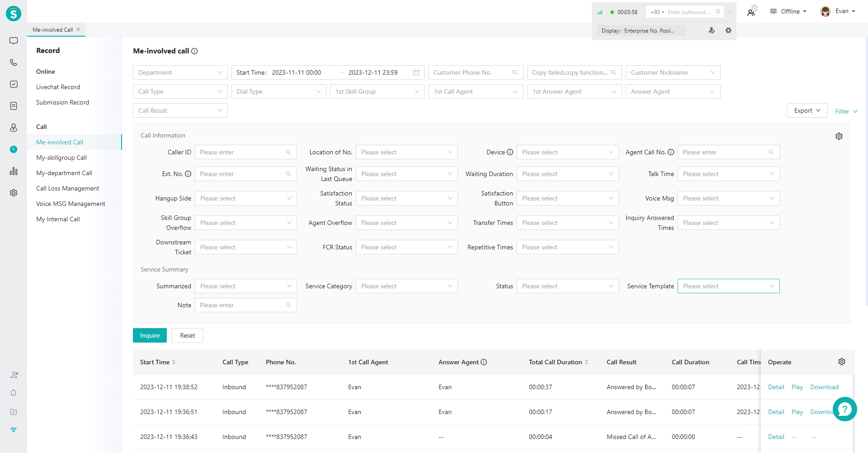Open the checkbox task icon in left sidebar
The width and height of the screenshot is (868, 453).
[x=14, y=84]
